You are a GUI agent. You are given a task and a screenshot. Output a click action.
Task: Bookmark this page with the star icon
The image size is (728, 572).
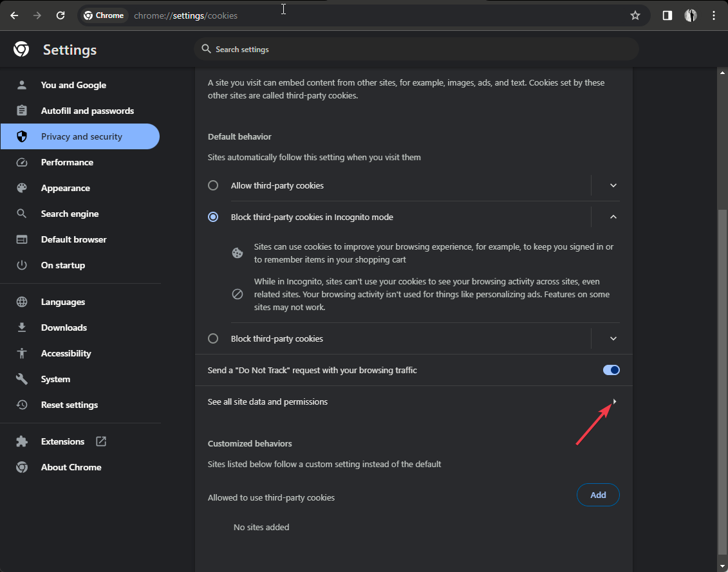tap(635, 15)
